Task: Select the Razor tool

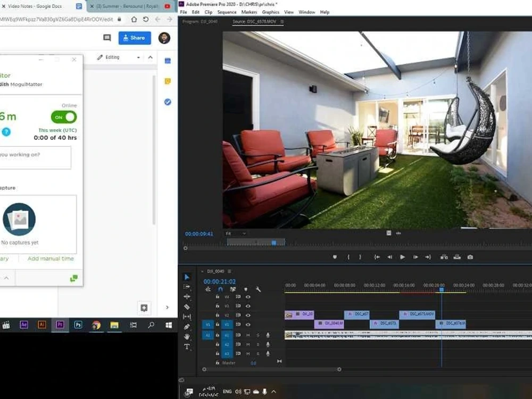Action: tap(187, 307)
